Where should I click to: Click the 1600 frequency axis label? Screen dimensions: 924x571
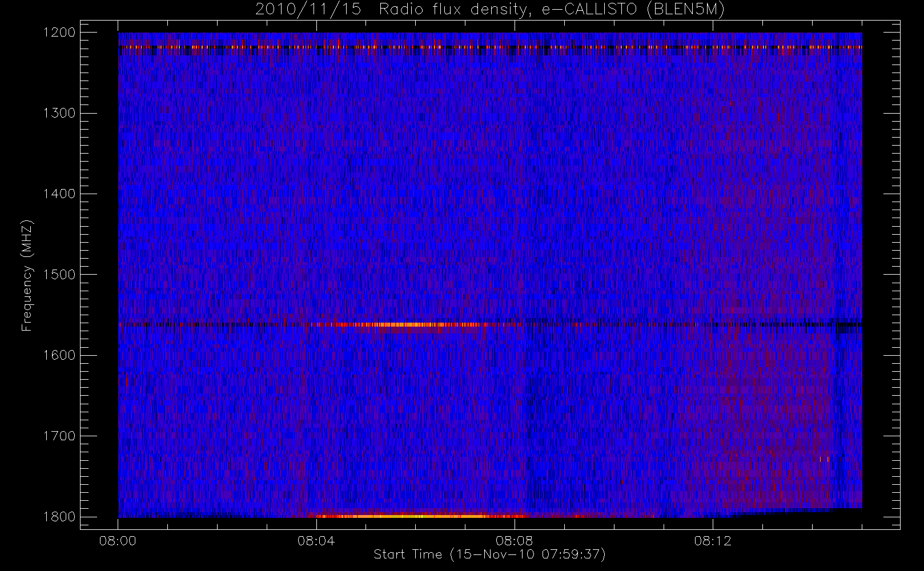(59, 355)
